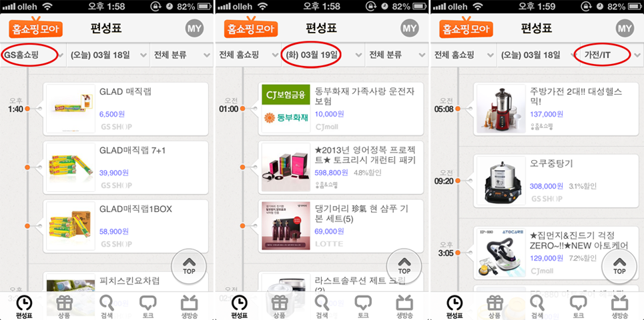The width and height of the screenshot is (644, 320).
Task: Select 생방송 TV tab on GS홈쇼핑 screen
Action: [190, 307]
